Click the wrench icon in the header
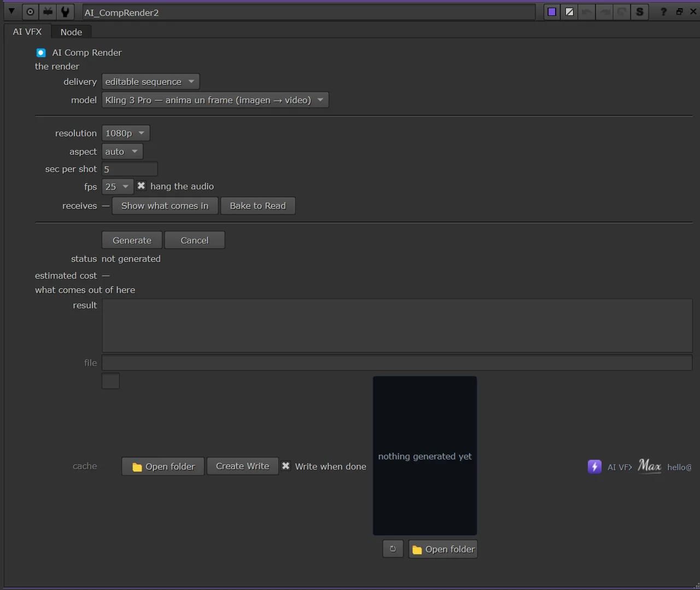700x590 pixels. (65, 11)
